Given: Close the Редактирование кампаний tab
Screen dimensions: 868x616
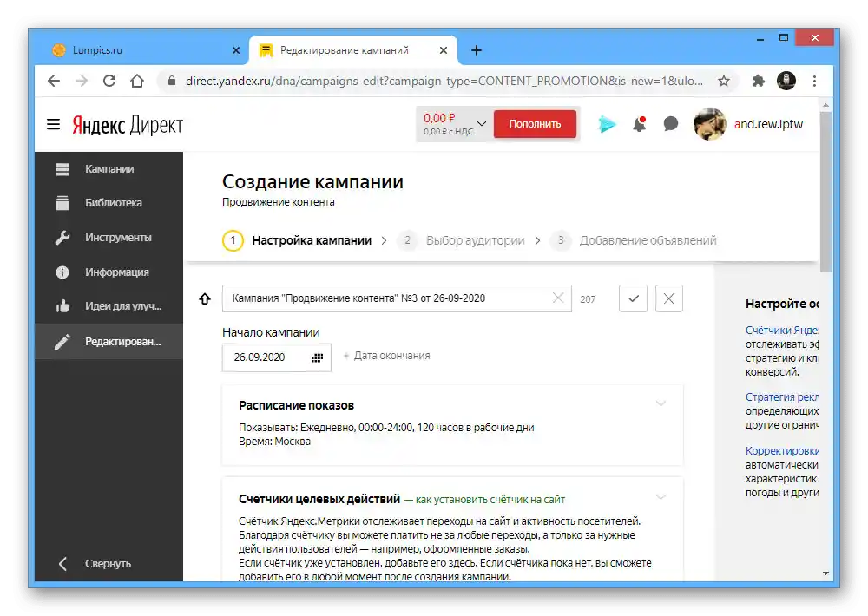Looking at the screenshot, I should (444, 50).
